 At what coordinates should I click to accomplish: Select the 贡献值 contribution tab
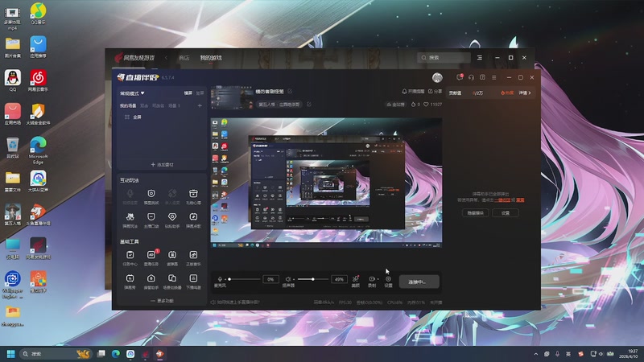click(x=455, y=93)
